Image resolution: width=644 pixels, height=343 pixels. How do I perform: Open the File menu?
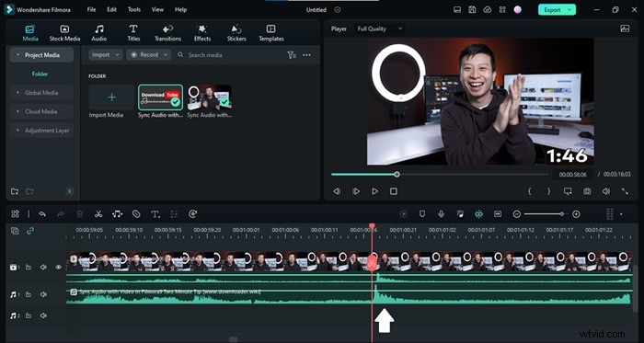91,9
